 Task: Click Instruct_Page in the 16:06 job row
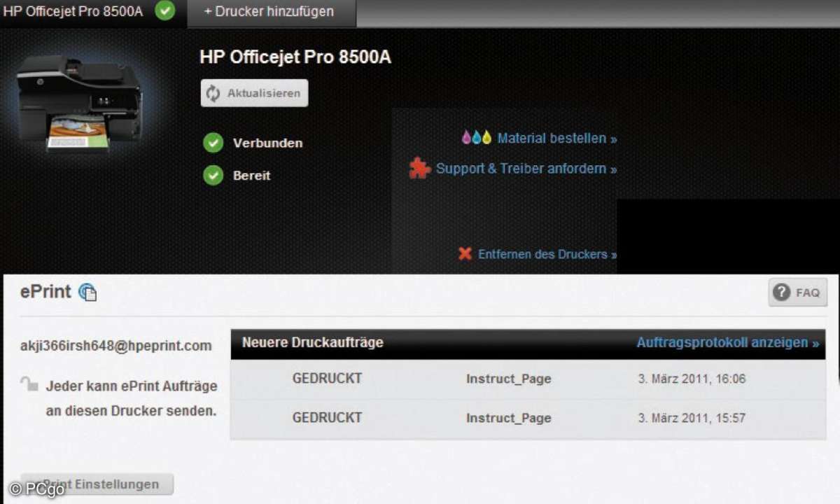click(x=509, y=379)
